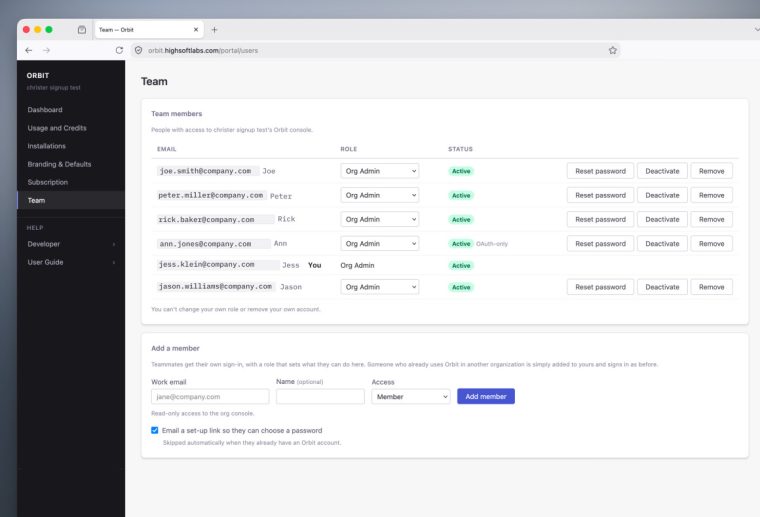Bookmark this page with the star icon
Screen dimensions: 760x517
coord(613,50)
